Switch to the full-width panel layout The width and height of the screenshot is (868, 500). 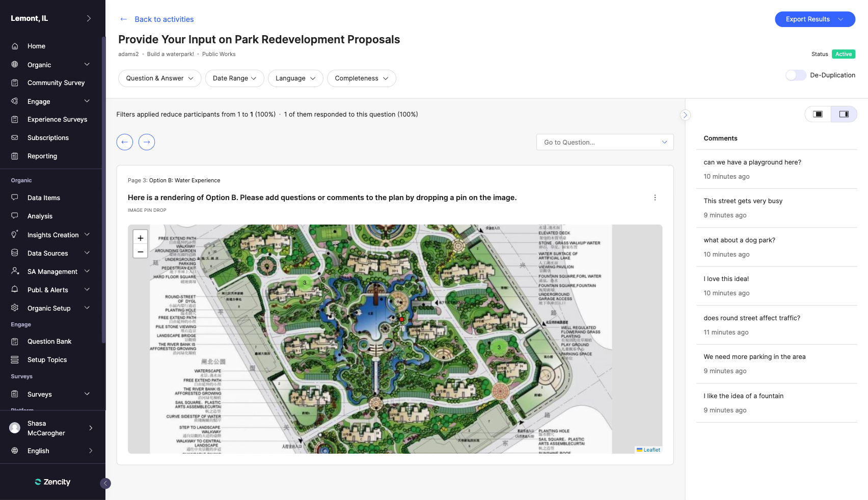pos(818,114)
